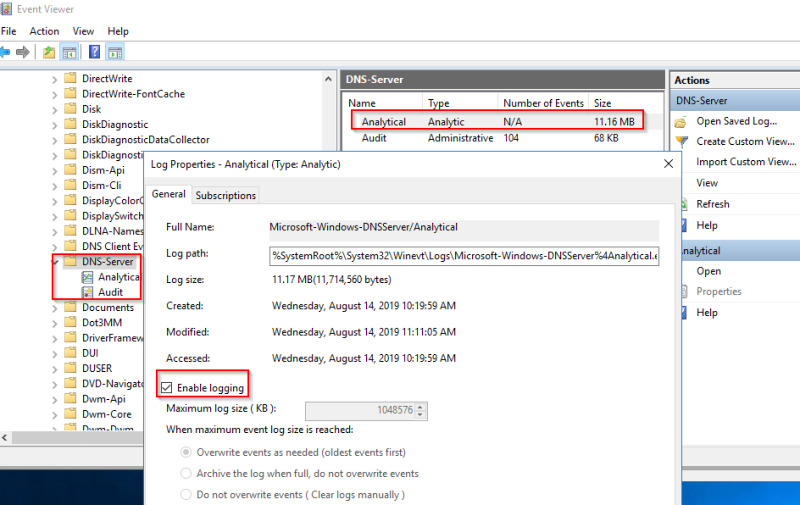The image size is (800, 505).
Task: Open the View menu in menu bar
Action: [83, 31]
